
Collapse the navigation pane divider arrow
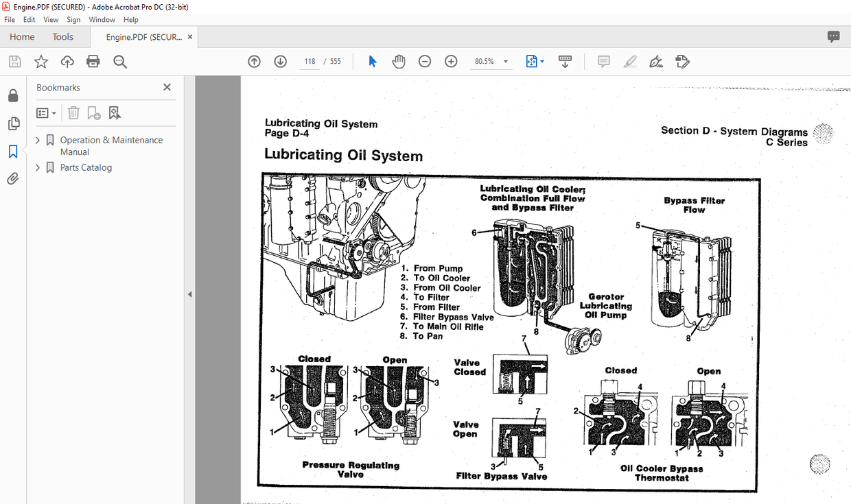click(x=189, y=293)
